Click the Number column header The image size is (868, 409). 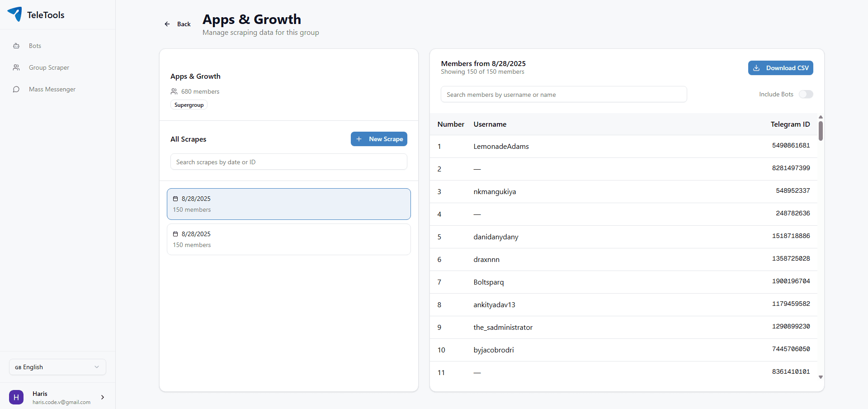pos(451,124)
